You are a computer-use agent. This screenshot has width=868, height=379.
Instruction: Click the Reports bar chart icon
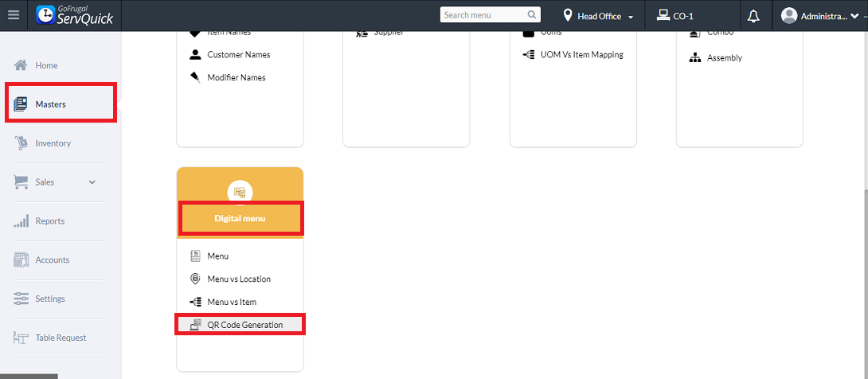tap(21, 221)
